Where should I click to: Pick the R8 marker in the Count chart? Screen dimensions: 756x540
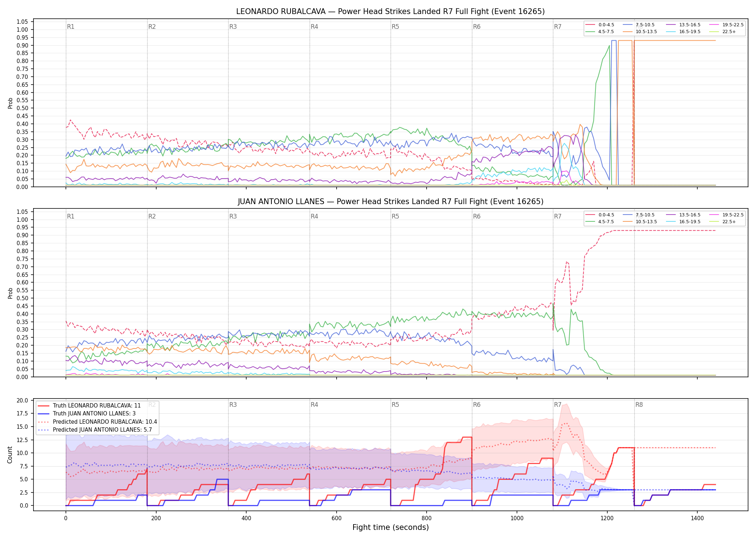pyautogui.click(x=639, y=405)
